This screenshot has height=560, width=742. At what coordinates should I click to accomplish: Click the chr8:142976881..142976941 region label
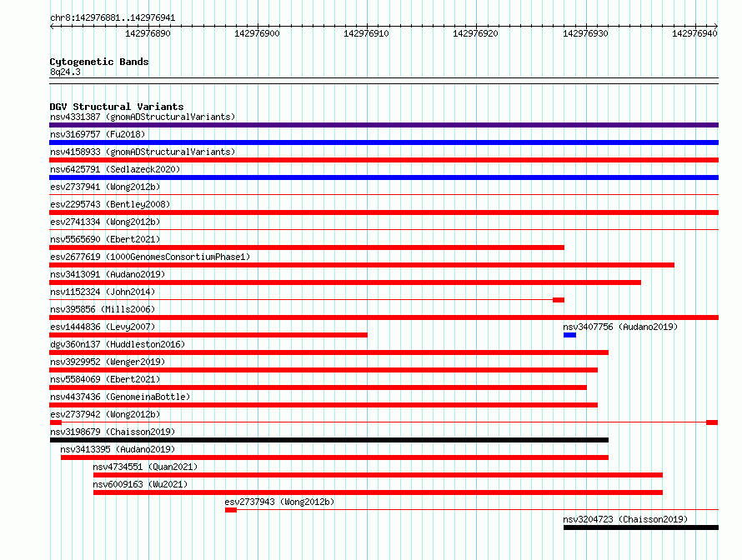113,18
